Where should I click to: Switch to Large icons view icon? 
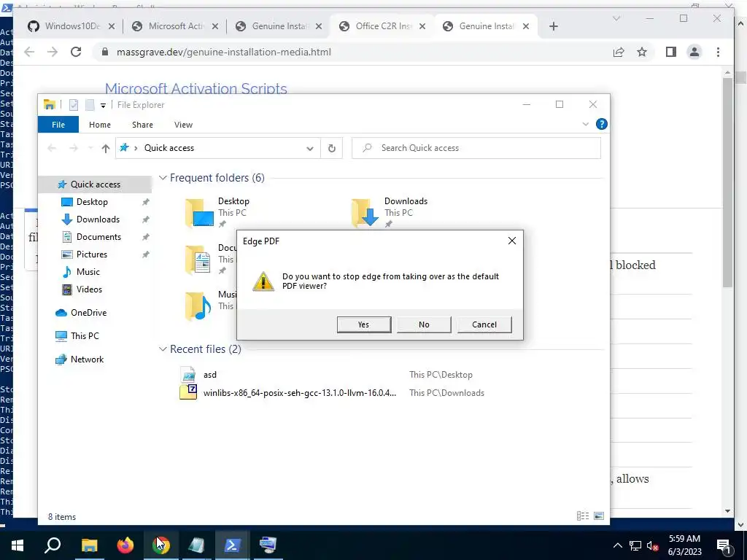coord(599,516)
